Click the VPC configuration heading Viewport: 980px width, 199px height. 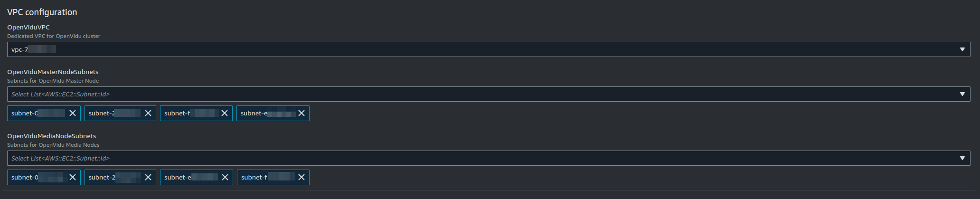(42, 12)
